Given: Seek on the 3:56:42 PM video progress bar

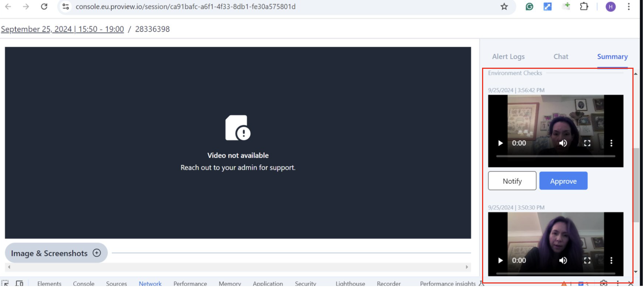Looking at the screenshot, I should 555,156.
